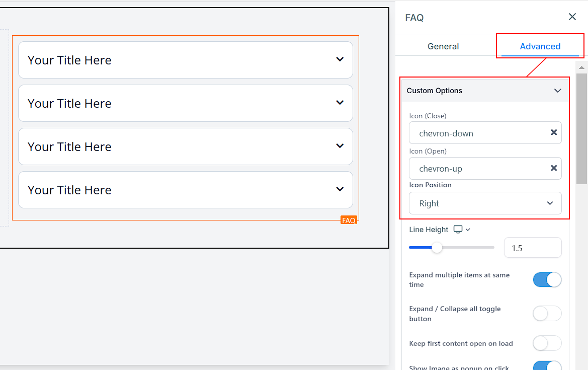This screenshot has width=588, height=370.
Task: Open the Icon Position dropdown
Action: [485, 203]
